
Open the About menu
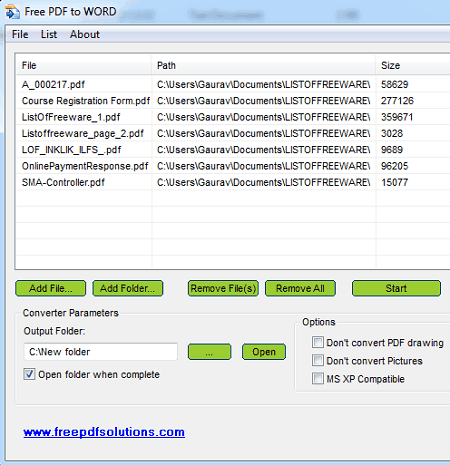[85, 34]
